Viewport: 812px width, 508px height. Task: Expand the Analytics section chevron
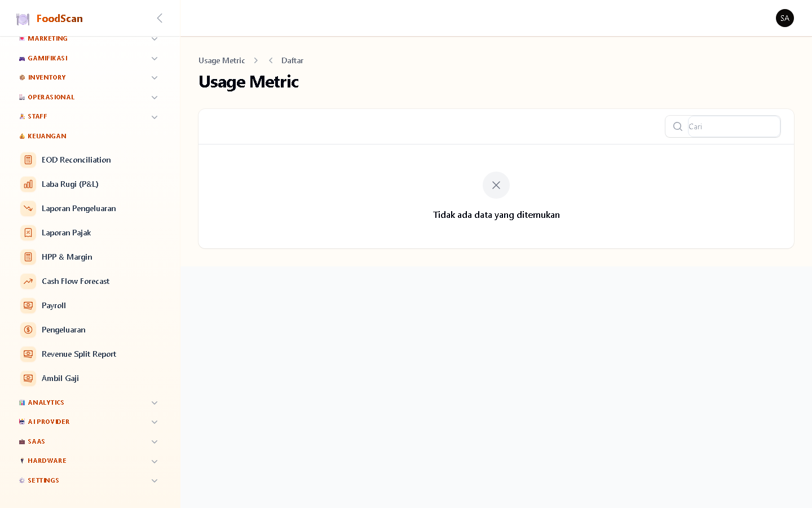[x=155, y=403]
